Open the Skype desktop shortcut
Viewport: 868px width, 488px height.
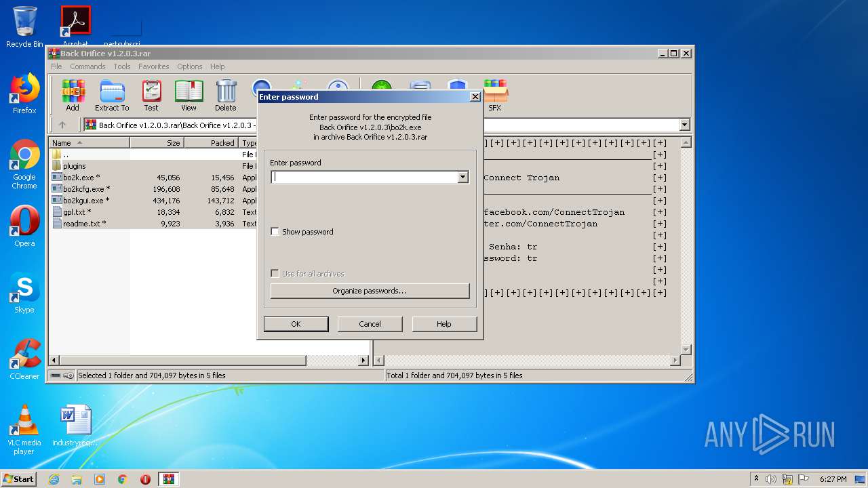(x=24, y=293)
